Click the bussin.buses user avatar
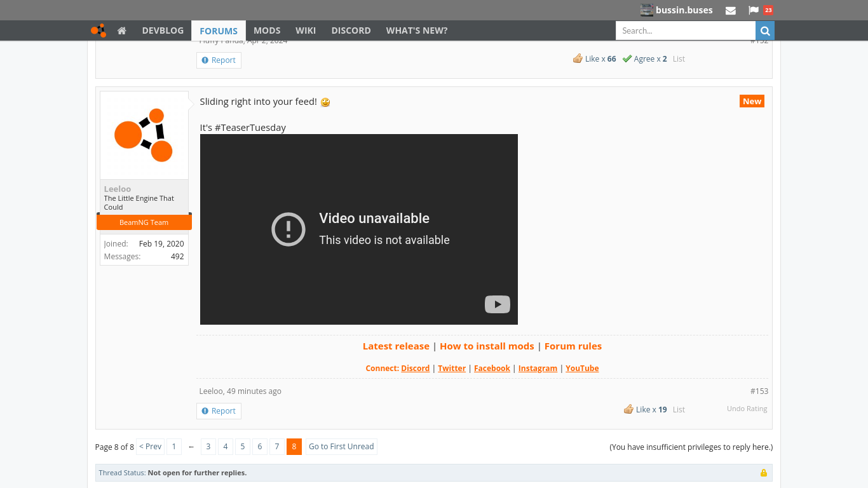The image size is (868, 488). coord(647,10)
